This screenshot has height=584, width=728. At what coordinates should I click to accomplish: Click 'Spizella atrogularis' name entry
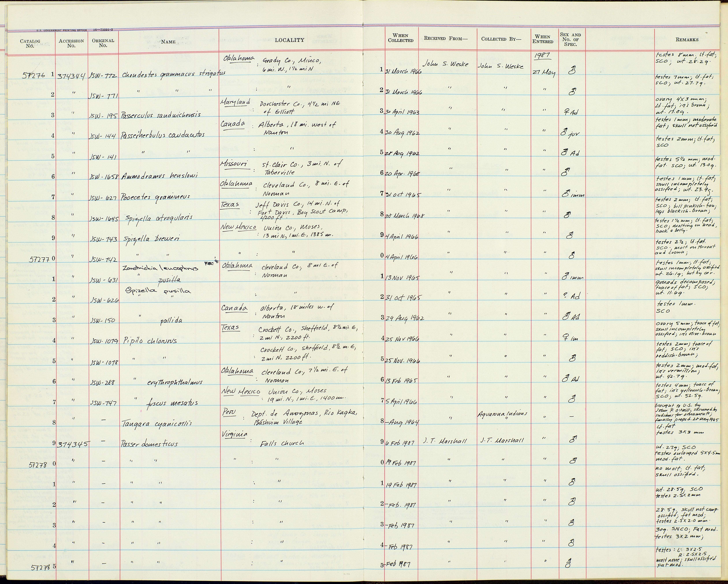click(x=159, y=218)
